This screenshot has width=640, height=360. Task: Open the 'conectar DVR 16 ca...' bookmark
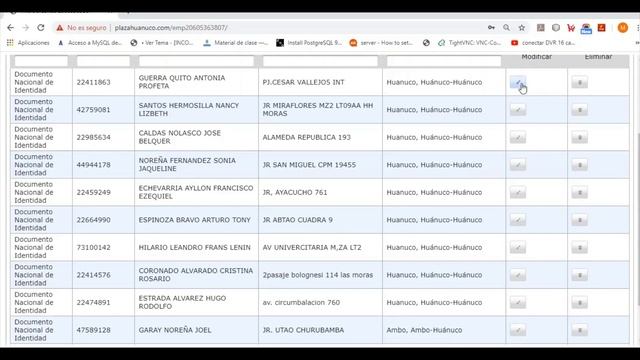tap(543, 43)
